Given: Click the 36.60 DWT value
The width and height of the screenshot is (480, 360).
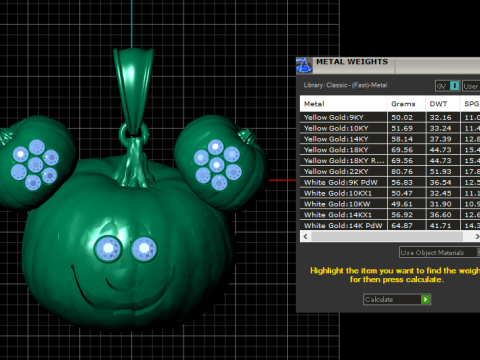Looking at the screenshot, I should tap(440, 215).
